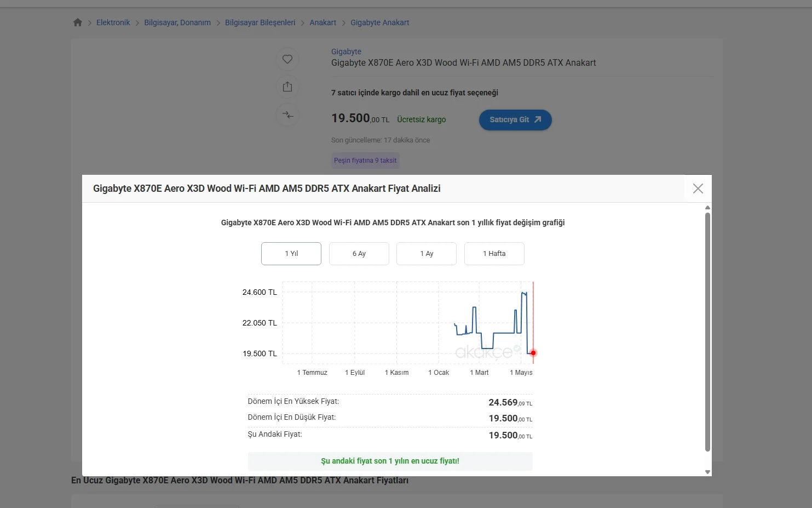Click the product title above the price
Viewport: 812px width, 508px height.
coord(464,63)
